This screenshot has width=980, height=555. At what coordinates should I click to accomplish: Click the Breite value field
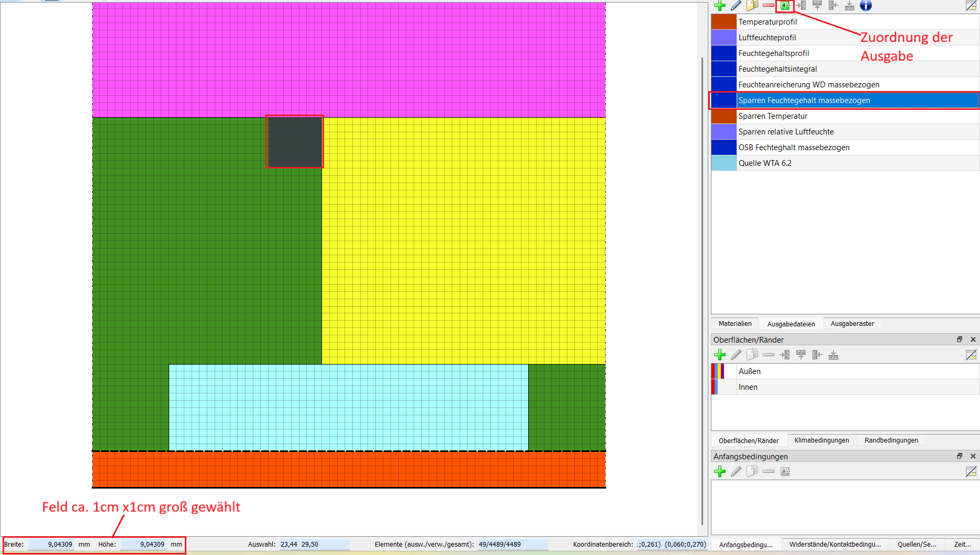click(x=51, y=545)
